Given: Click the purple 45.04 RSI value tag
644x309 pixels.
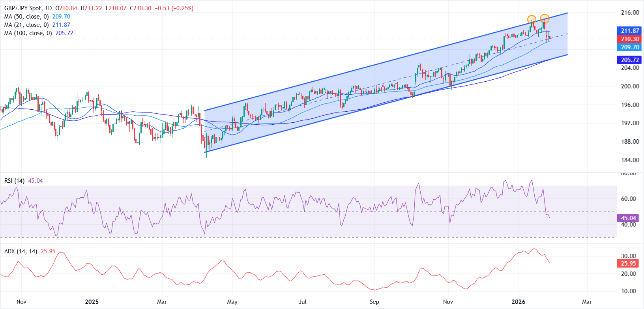Looking at the screenshot, I should (628, 218).
